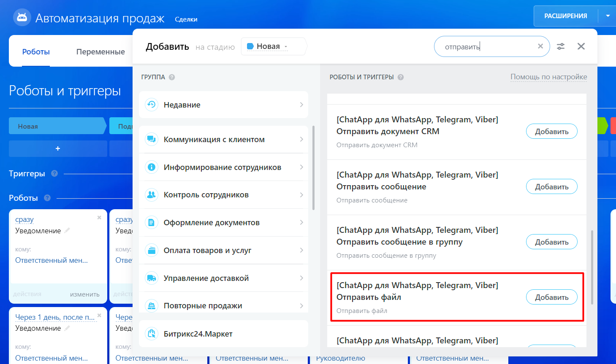Open the search filter settings icon

(x=561, y=46)
